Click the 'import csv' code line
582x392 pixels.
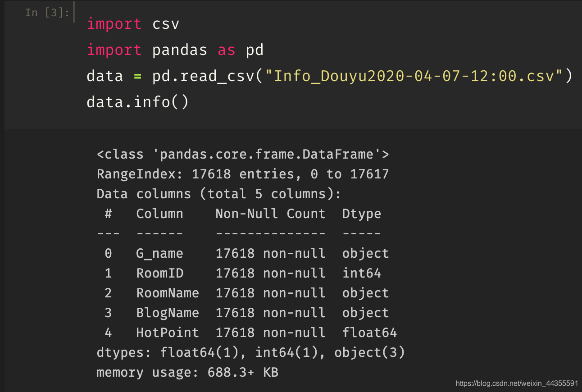[x=133, y=23]
